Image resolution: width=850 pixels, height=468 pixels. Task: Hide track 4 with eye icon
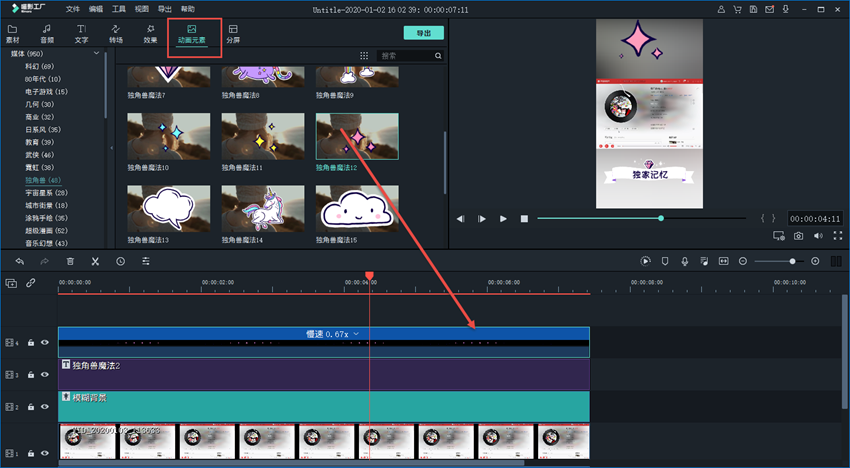[x=45, y=343]
